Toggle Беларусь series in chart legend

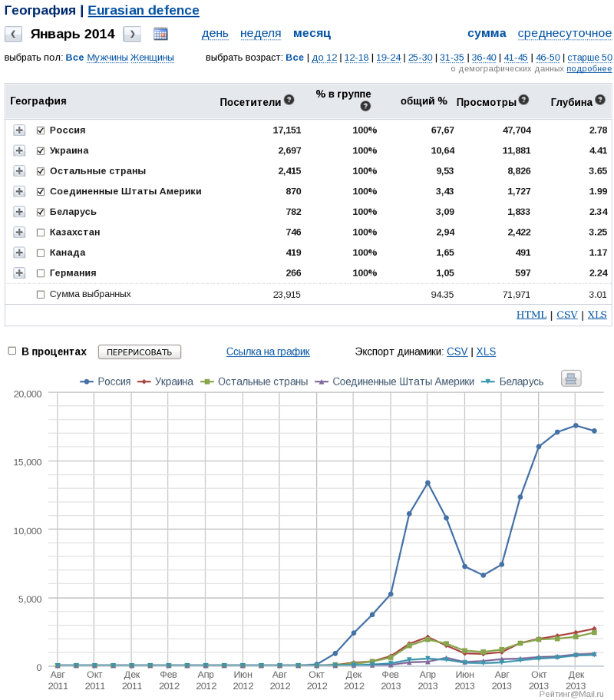tap(513, 381)
